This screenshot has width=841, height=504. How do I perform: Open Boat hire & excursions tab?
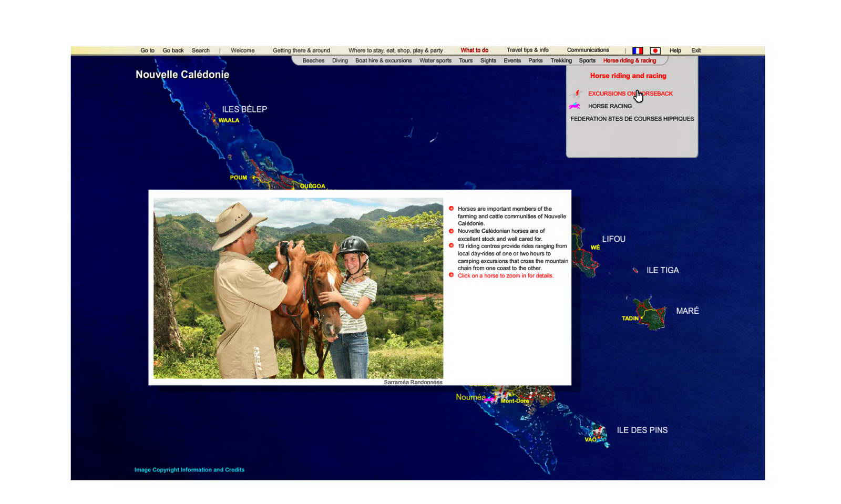(383, 60)
